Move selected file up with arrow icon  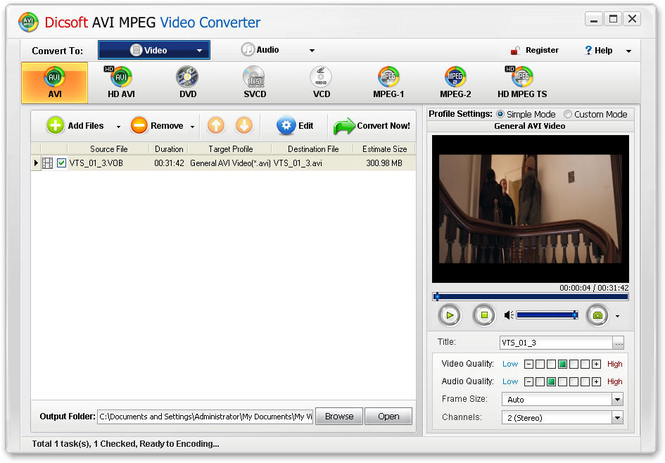[x=216, y=126]
